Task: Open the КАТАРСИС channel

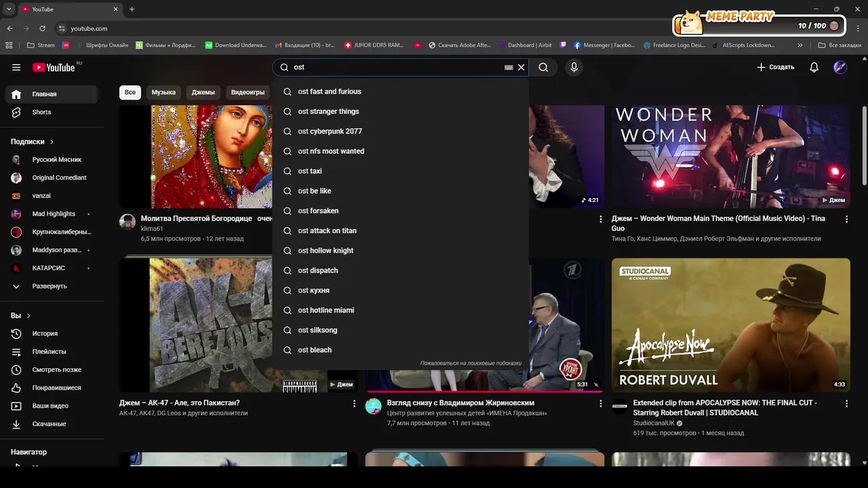Action: click(x=52, y=268)
